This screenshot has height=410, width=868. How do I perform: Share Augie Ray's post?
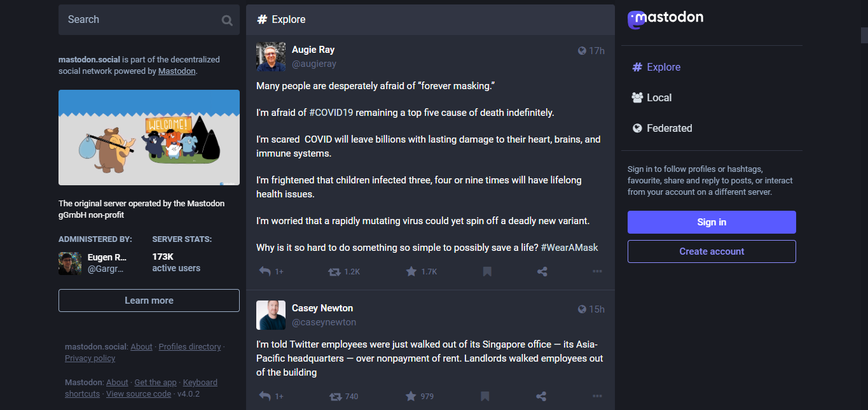pyautogui.click(x=542, y=272)
